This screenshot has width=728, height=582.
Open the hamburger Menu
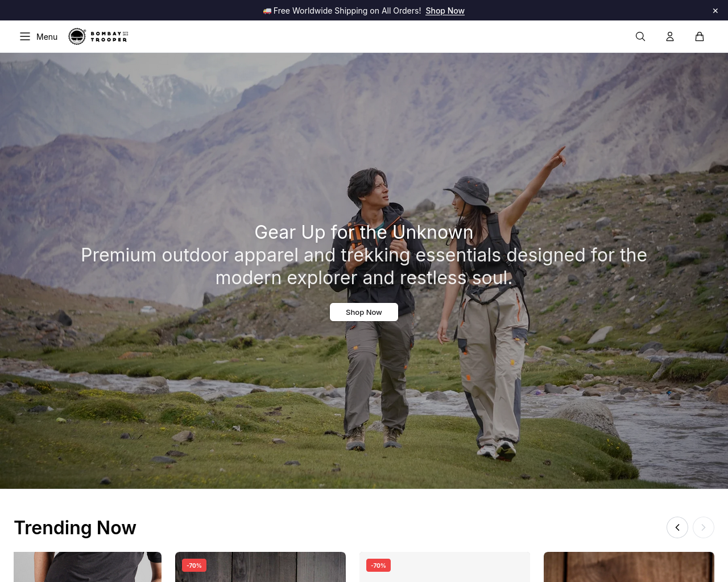39,36
